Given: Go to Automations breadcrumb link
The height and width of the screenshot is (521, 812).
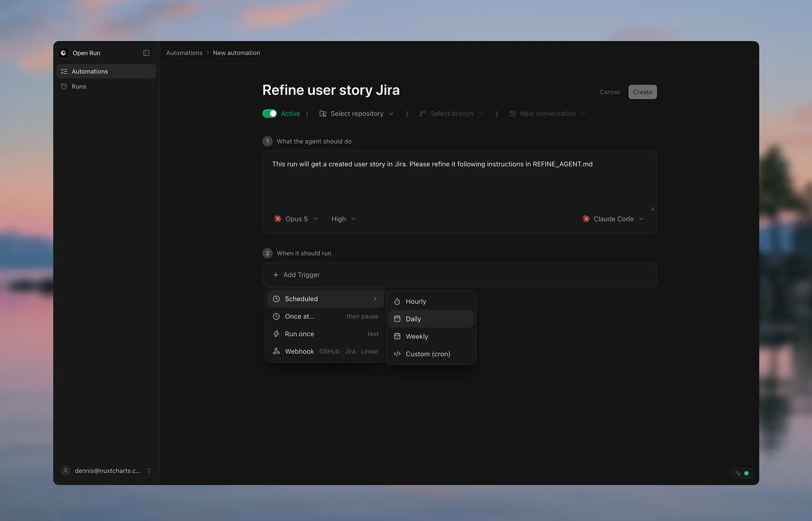Looking at the screenshot, I should 184,53.
